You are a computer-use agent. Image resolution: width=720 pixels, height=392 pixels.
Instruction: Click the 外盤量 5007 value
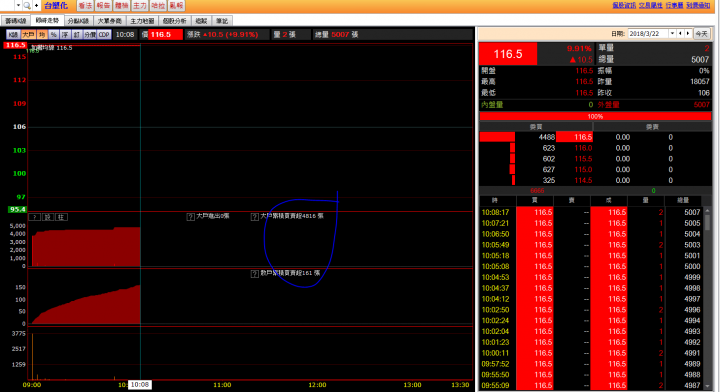pyautogui.click(x=701, y=105)
